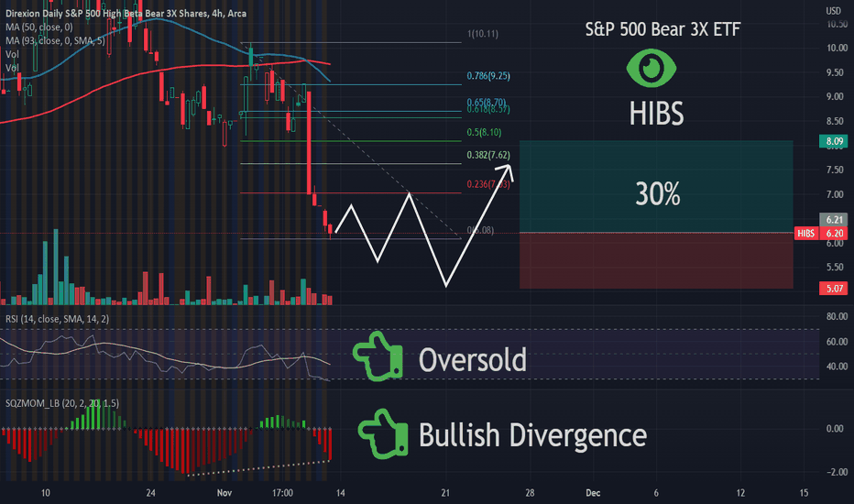Click the green '8.09' target price tag
The image size is (854, 504).
pyautogui.click(x=833, y=141)
